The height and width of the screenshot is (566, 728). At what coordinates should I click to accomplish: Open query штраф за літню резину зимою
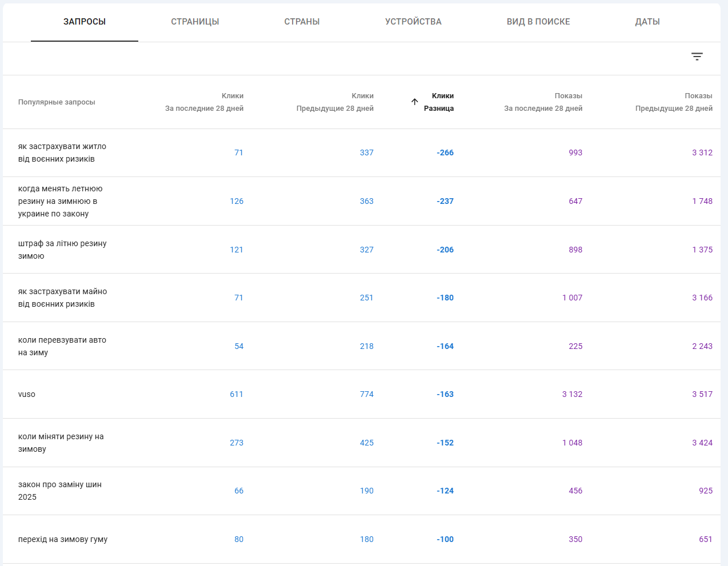pos(62,250)
